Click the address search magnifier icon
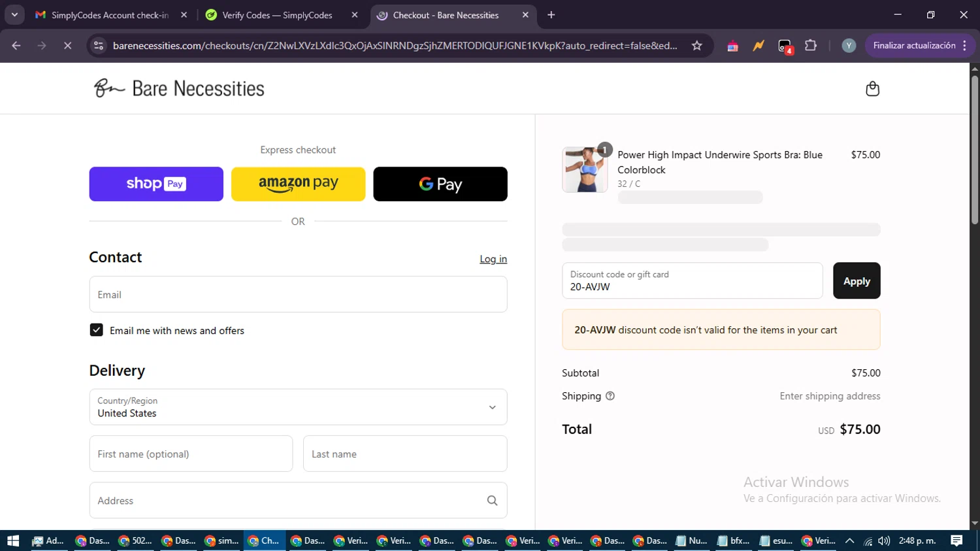This screenshot has height=551, width=980. click(492, 501)
